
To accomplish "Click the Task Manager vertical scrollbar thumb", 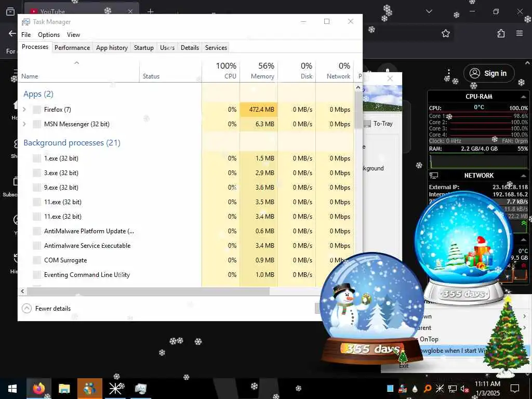I will point(358,110).
